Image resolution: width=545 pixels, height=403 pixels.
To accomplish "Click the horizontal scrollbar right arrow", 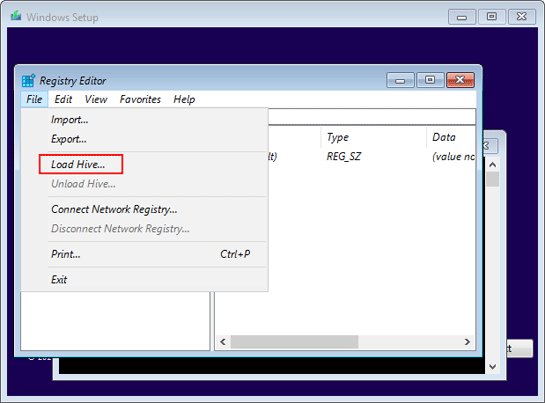I will tap(467, 342).
